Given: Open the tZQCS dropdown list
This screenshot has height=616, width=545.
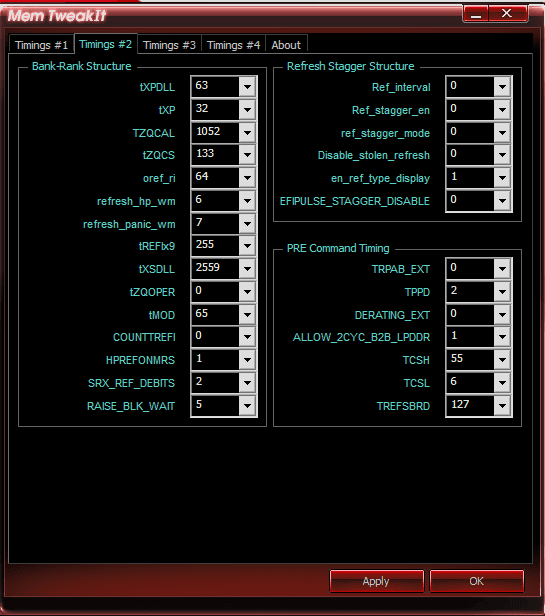Looking at the screenshot, I should pyautogui.click(x=247, y=154).
